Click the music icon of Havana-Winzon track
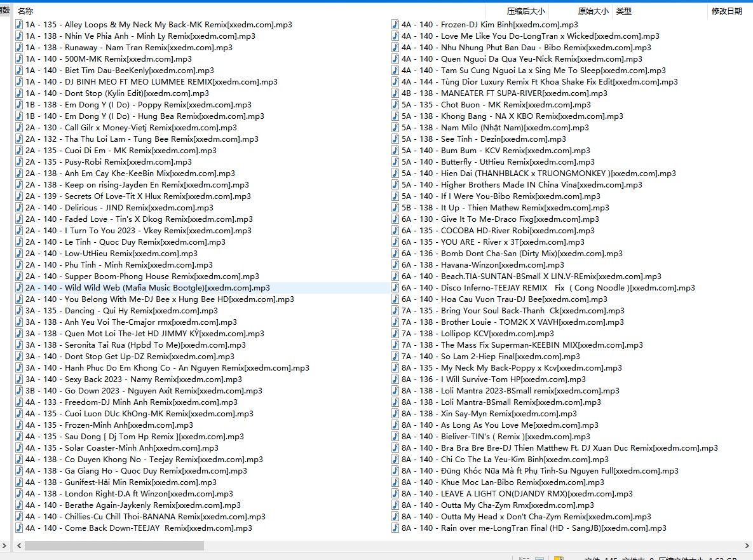The image size is (753, 560). coord(395,265)
